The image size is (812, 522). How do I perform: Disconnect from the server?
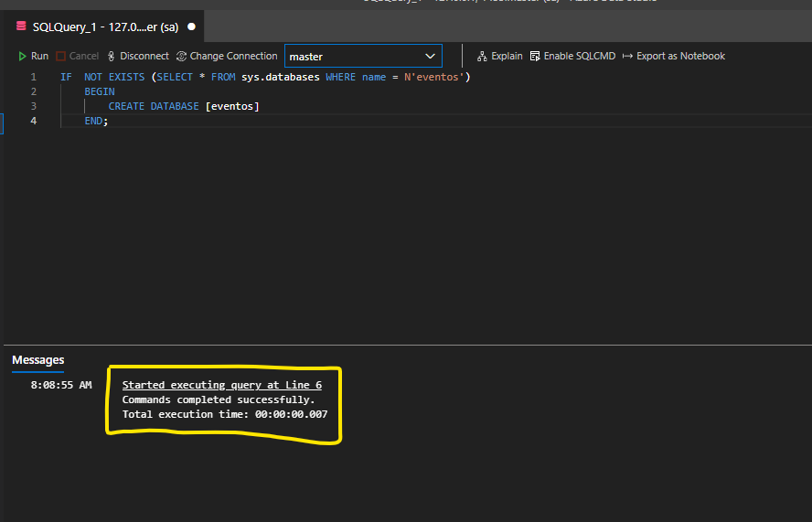point(138,56)
